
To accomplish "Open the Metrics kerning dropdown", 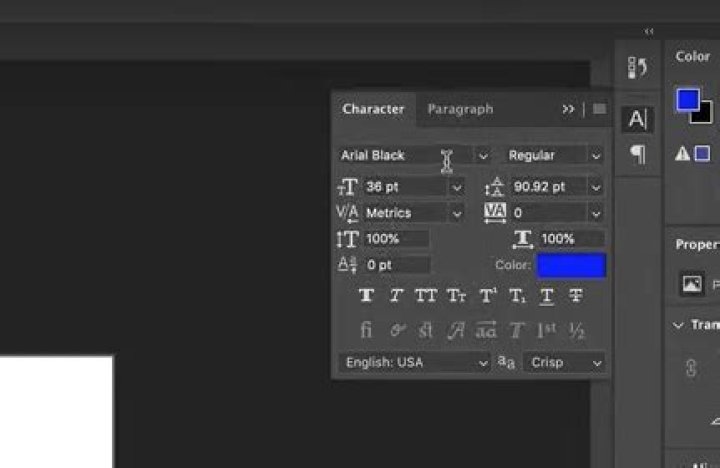I will tap(456, 214).
